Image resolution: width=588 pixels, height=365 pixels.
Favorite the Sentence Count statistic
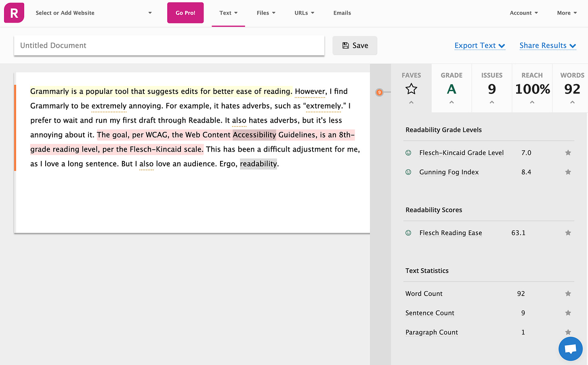click(568, 313)
